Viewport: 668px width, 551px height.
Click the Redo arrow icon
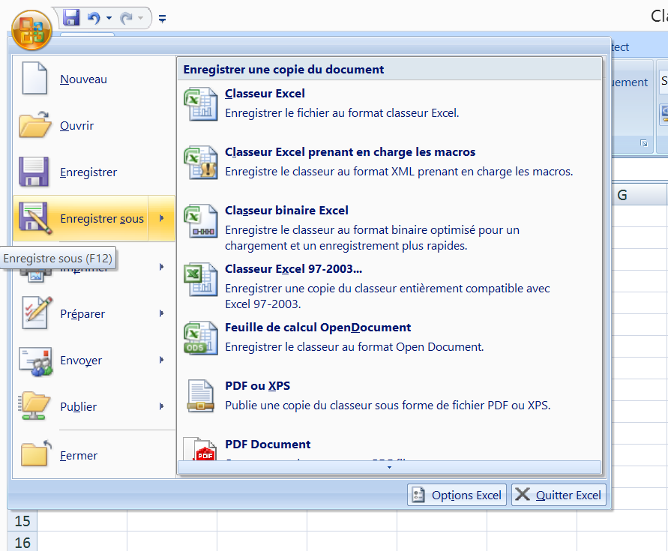tap(126, 18)
